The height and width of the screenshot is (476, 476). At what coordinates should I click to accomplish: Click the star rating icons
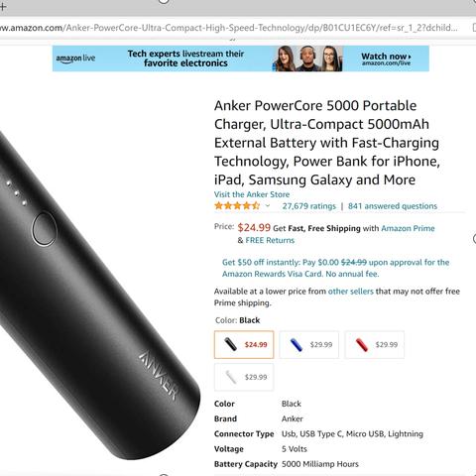click(237, 206)
